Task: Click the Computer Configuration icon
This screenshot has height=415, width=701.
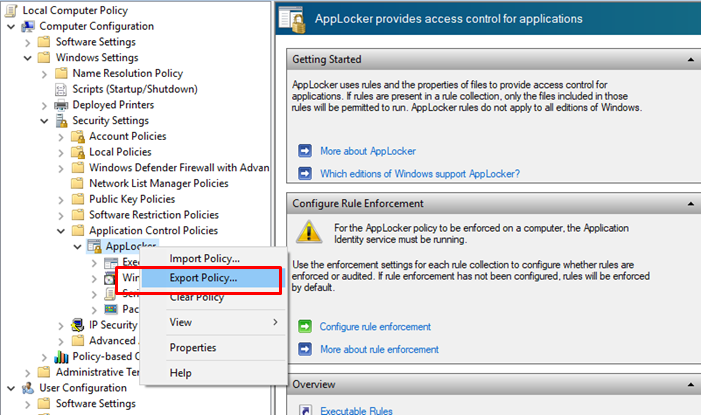Action: [27, 25]
